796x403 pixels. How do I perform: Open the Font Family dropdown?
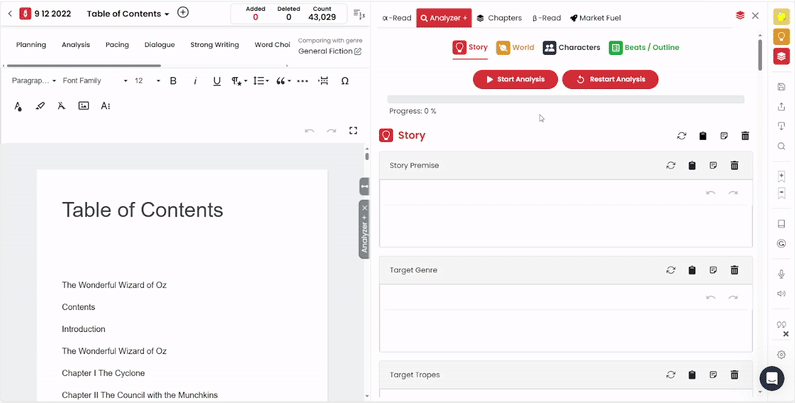pyautogui.click(x=95, y=81)
